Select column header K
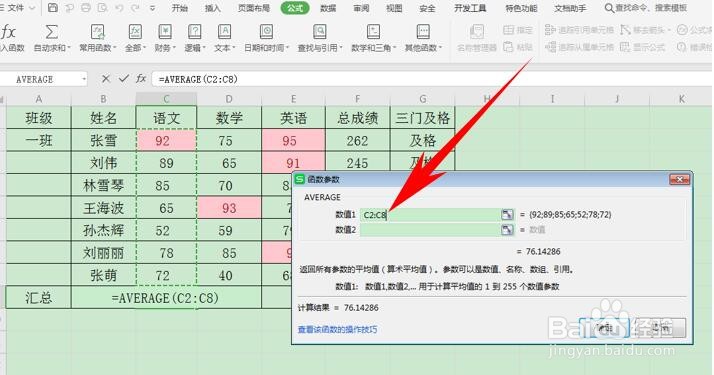The width and height of the screenshot is (714, 375). tap(682, 99)
